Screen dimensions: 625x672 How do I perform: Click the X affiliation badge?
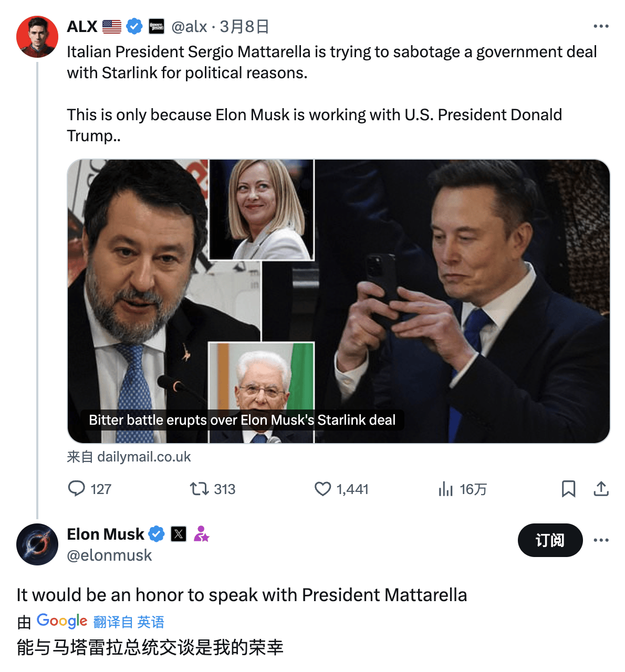pyautogui.click(x=179, y=534)
